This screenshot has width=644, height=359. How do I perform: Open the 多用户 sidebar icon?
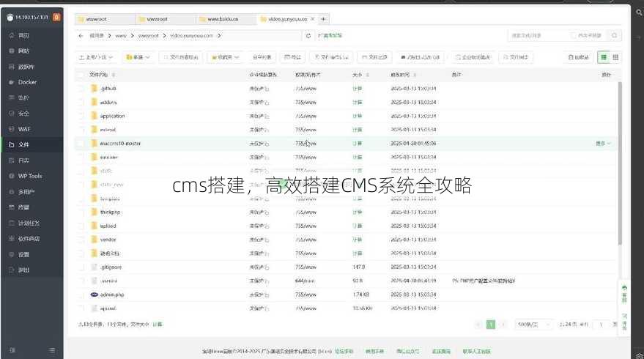click(x=12, y=192)
